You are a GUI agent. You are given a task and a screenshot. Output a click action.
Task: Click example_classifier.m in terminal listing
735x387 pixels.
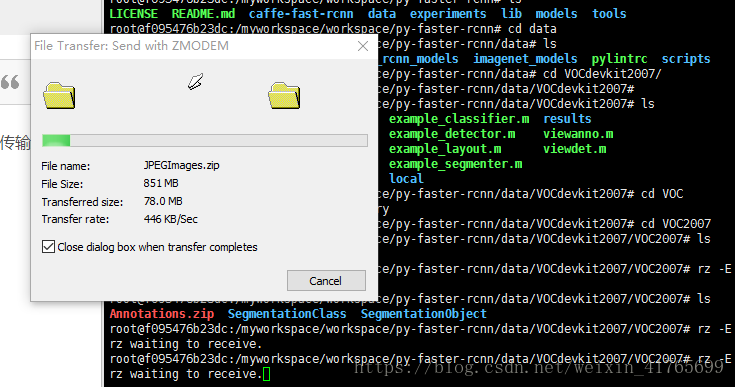coord(459,119)
